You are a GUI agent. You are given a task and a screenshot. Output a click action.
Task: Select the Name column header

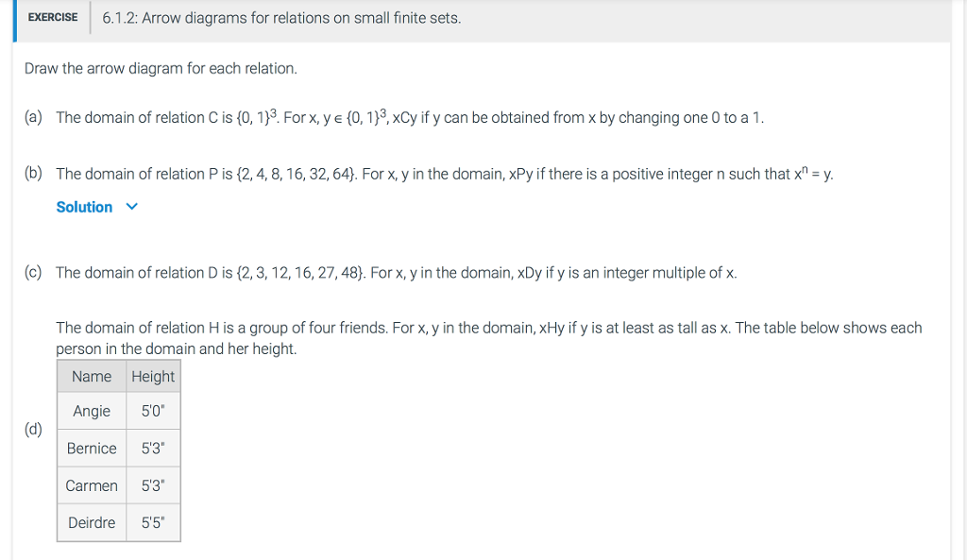click(91, 376)
